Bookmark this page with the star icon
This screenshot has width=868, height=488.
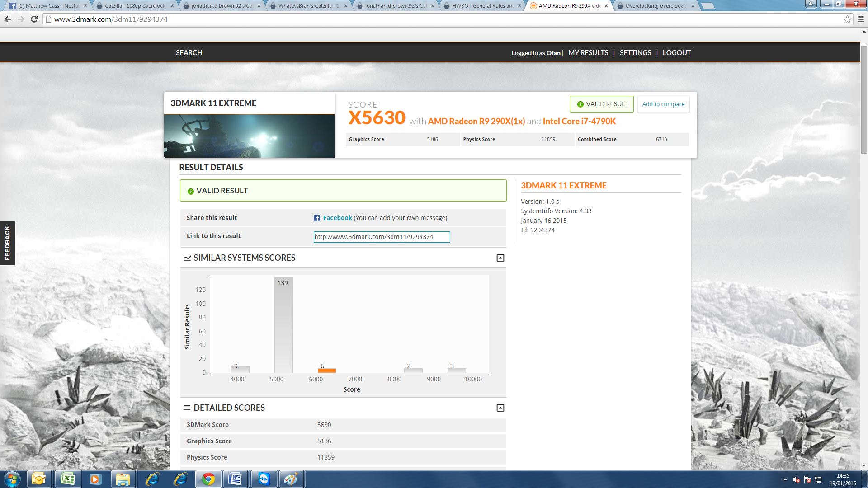coord(847,19)
